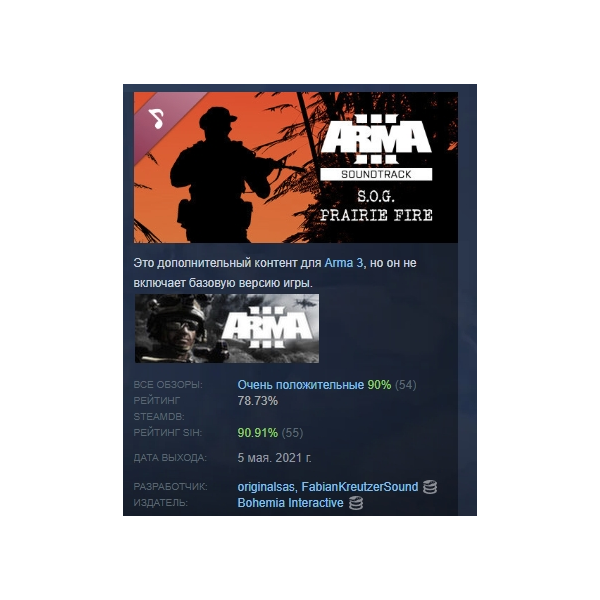Open the Arma 3 link in description
Screen dimensions: 600x600
[344, 263]
